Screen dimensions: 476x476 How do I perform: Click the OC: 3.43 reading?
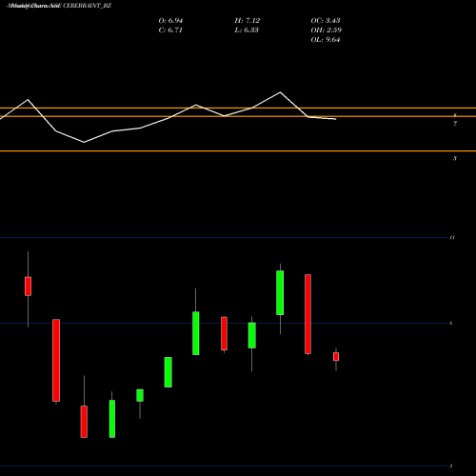326,21
